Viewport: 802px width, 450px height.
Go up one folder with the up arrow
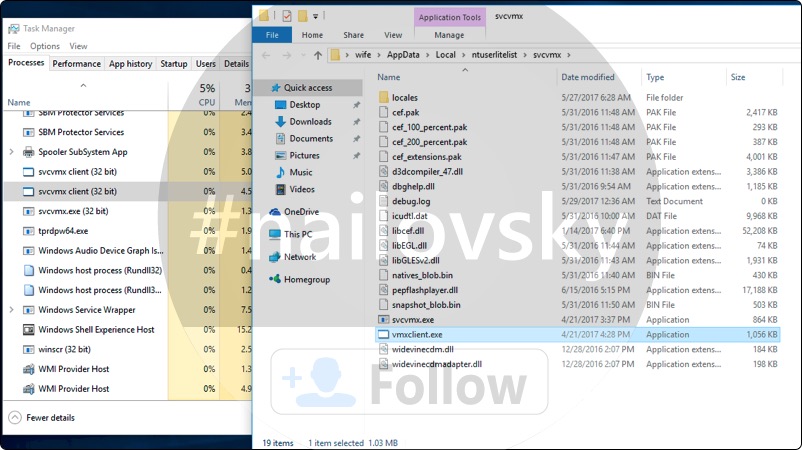[x=318, y=55]
